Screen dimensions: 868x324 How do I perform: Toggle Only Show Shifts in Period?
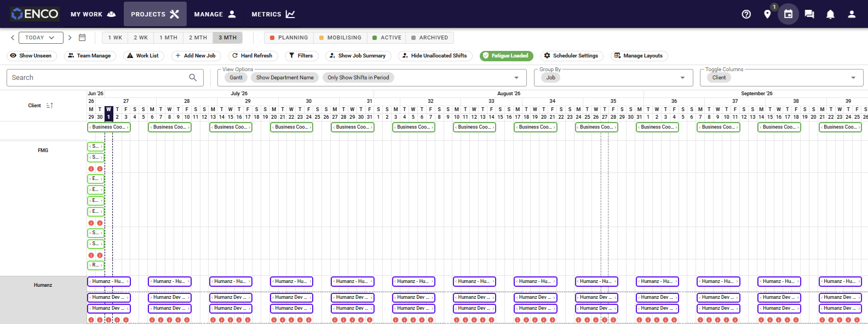tap(358, 78)
